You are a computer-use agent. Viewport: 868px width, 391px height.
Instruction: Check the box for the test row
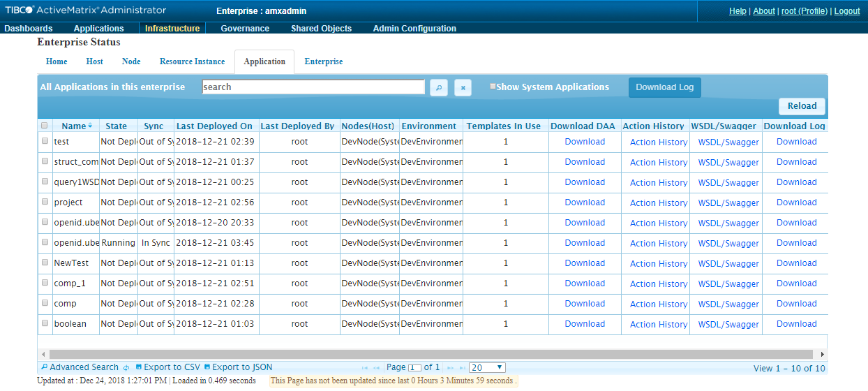click(45, 141)
